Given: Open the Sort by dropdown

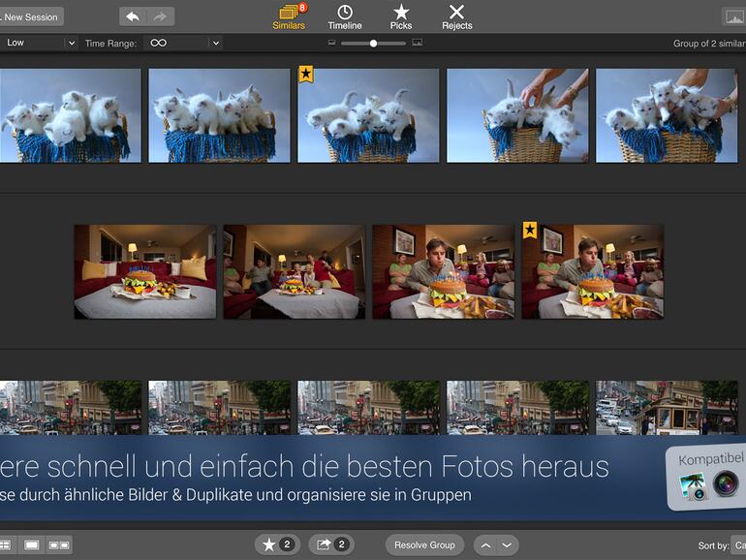Looking at the screenshot, I should click(739, 545).
